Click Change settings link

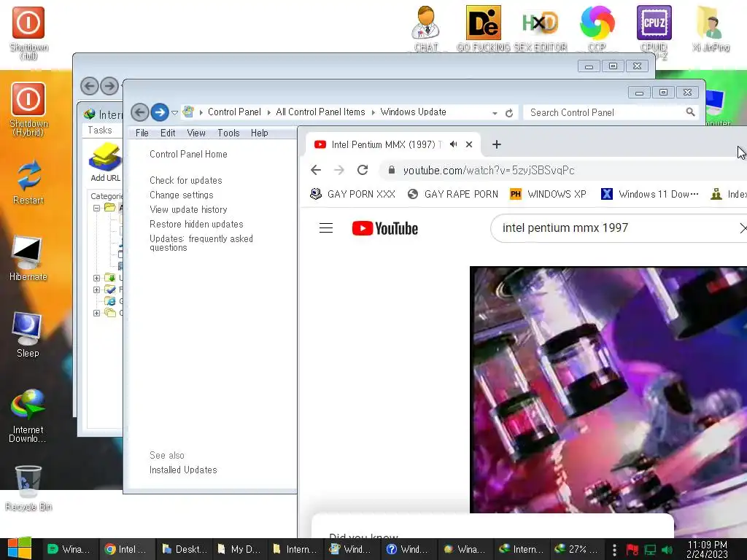click(x=181, y=195)
